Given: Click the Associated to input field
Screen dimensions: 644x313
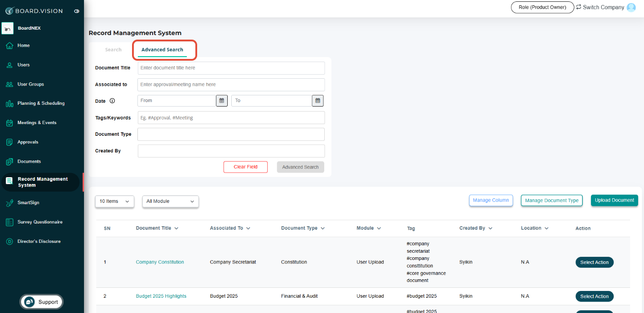Looking at the screenshot, I should coord(231,85).
